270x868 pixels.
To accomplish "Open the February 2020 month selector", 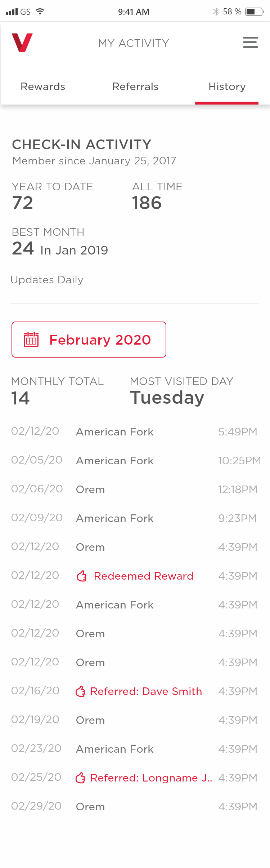I will click(89, 339).
